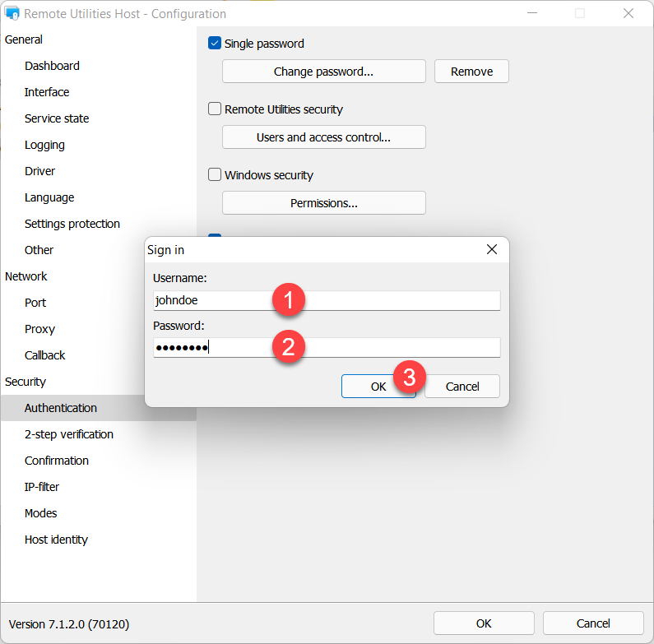654x644 pixels.
Task: Click Cancel at the configuration window bottom
Action: point(593,623)
